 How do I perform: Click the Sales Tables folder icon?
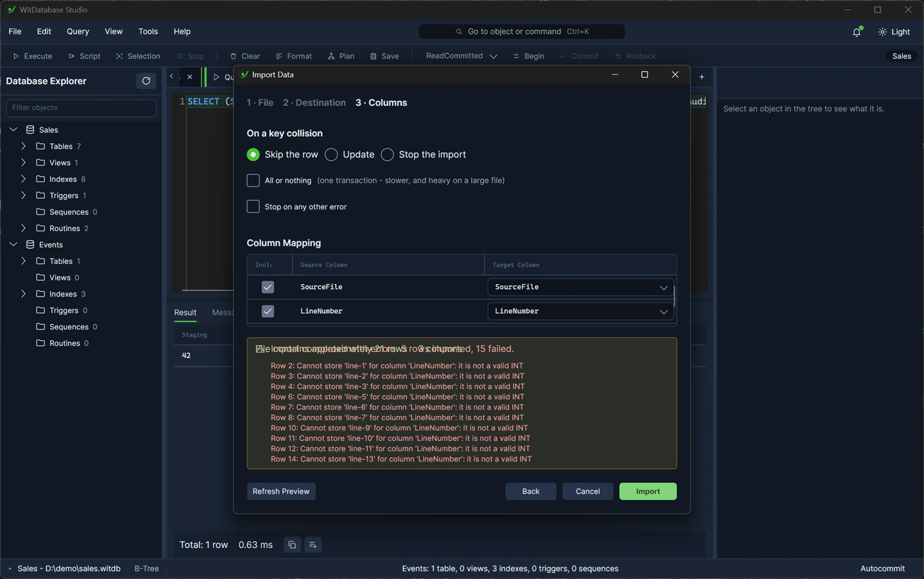pos(40,146)
